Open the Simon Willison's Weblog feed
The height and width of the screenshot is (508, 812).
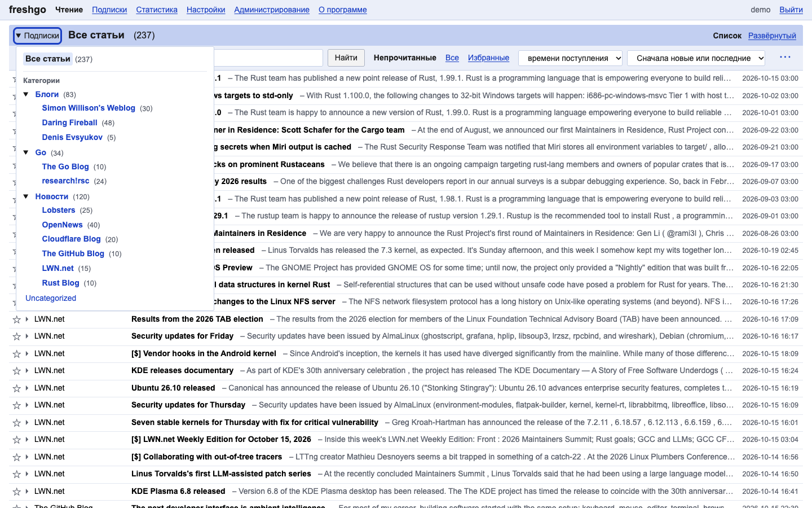89,108
